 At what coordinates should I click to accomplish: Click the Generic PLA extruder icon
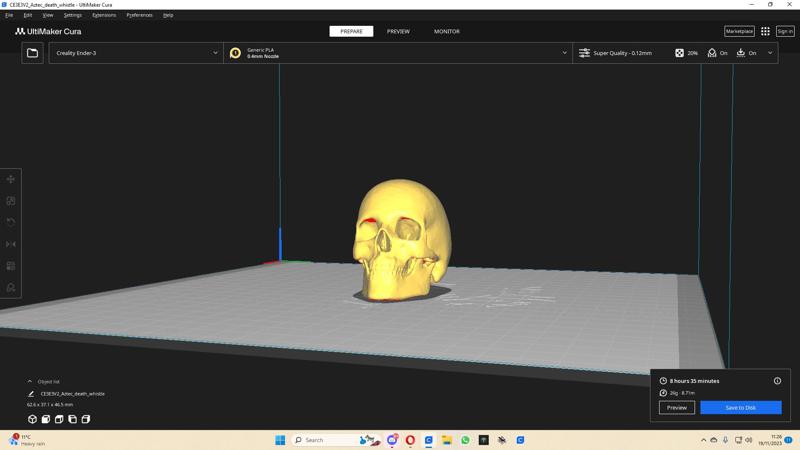pyautogui.click(x=235, y=53)
